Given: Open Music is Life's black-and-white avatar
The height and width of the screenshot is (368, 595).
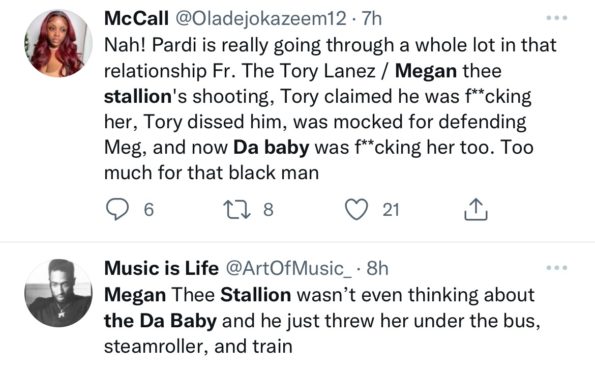Looking at the screenshot, I should pos(58,293).
